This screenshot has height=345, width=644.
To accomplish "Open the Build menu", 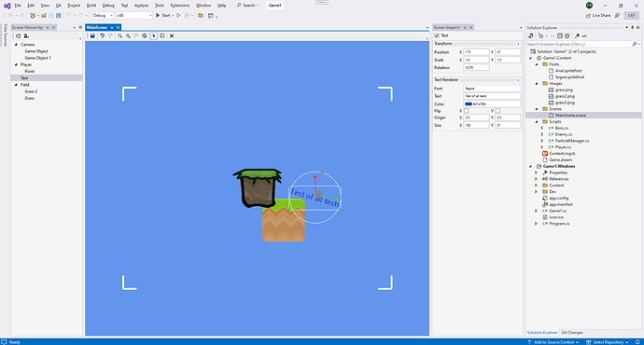I will coord(91,6).
